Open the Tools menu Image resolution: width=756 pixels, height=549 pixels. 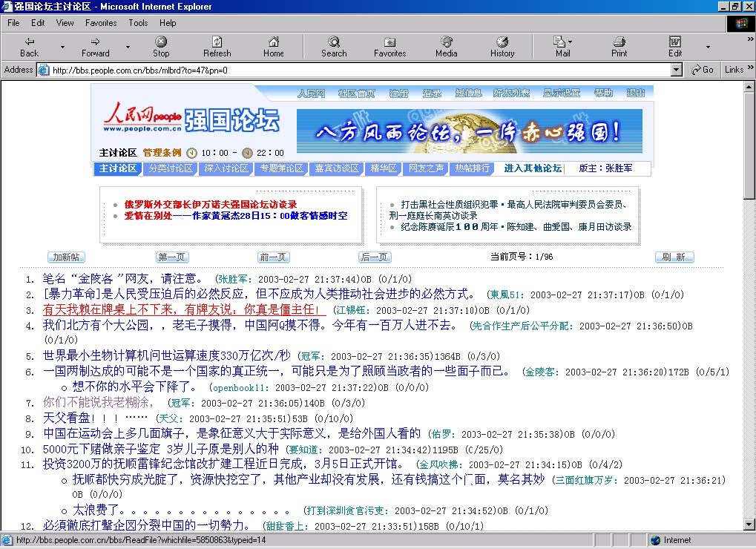tap(138, 23)
